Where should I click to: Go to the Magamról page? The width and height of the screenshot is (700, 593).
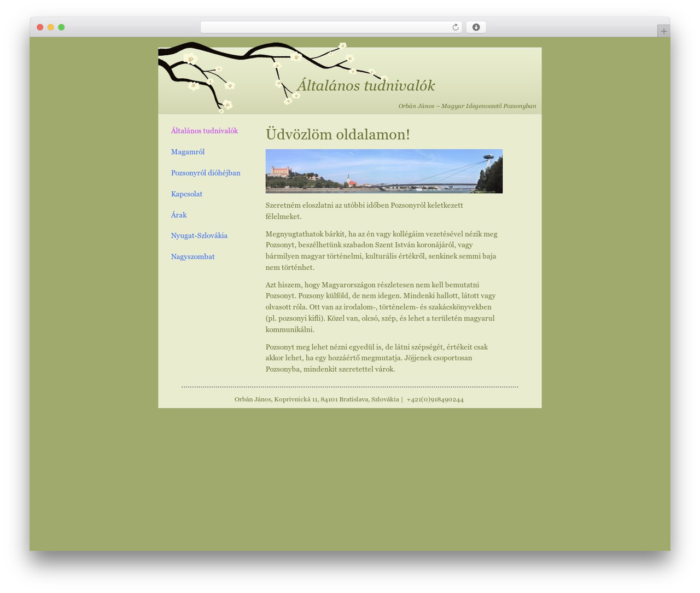[188, 152]
